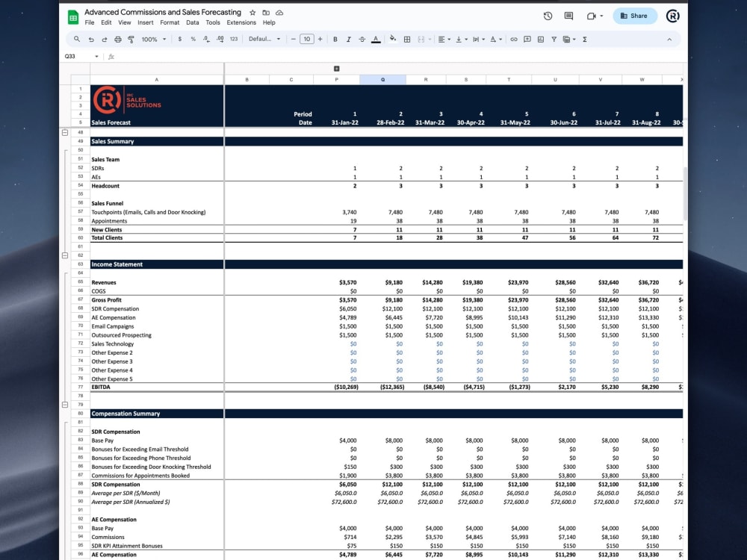Select column Q header
Viewport: 747px width, 560px height.
tap(382, 80)
